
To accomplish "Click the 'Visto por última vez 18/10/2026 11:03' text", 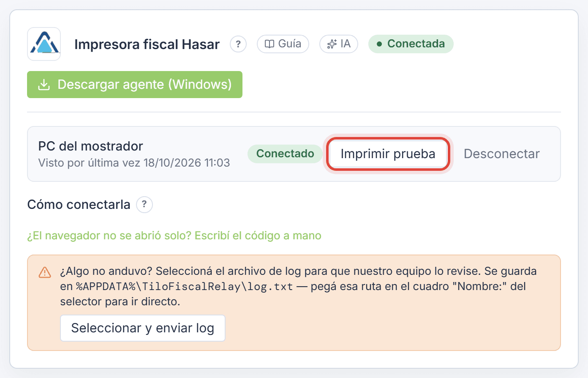I will pos(134,163).
